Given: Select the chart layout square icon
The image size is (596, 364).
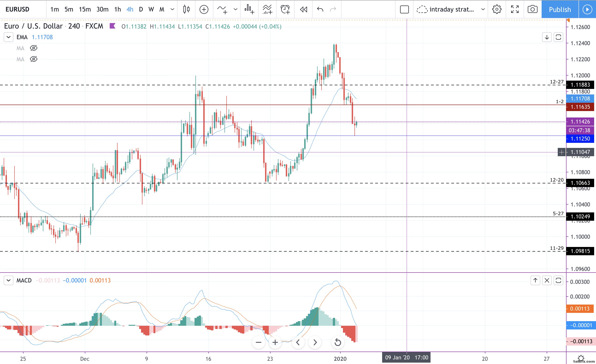Looking at the screenshot, I should pyautogui.click(x=404, y=9).
